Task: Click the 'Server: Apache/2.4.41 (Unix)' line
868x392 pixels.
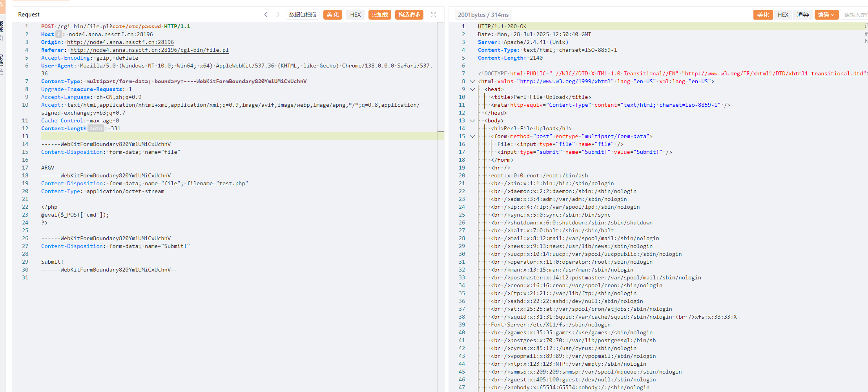Action: (x=523, y=42)
